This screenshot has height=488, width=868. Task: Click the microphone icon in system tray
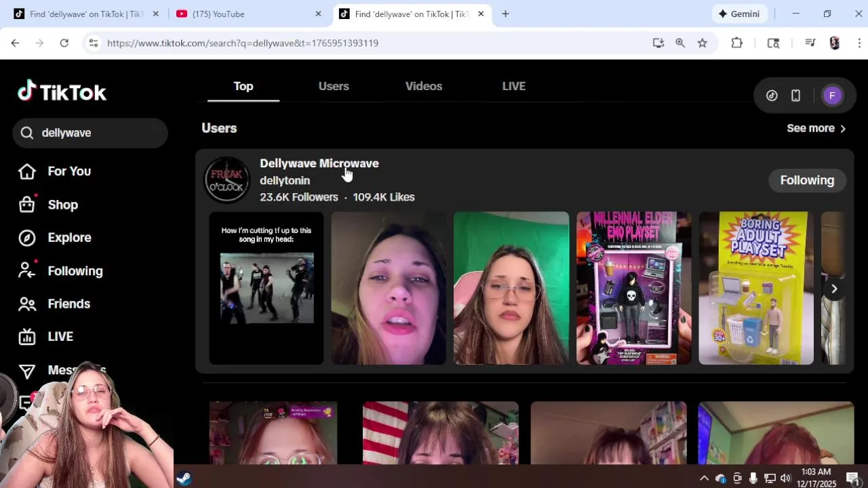[753, 479]
